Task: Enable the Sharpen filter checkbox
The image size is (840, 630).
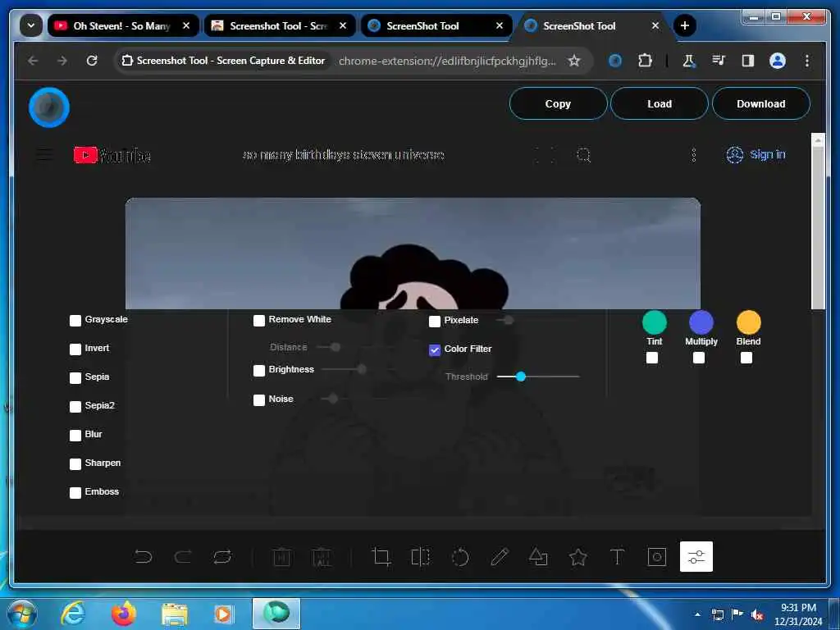Action: [x=75, y=464]
